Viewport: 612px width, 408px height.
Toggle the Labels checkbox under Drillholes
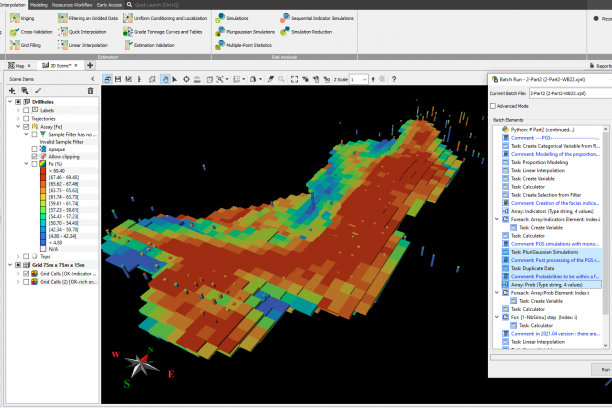(26, 110)
